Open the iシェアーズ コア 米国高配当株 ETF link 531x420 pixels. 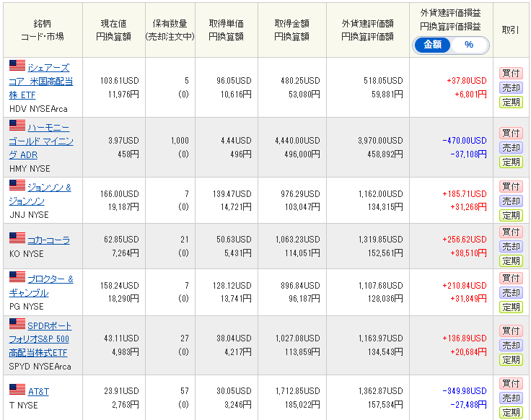click(x=41, y=82)
